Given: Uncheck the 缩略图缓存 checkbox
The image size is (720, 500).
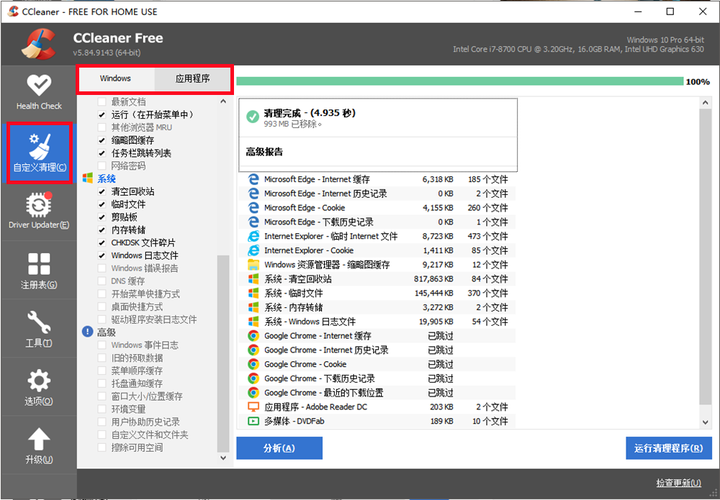Looking at the screenshot, I should point(102,140).
